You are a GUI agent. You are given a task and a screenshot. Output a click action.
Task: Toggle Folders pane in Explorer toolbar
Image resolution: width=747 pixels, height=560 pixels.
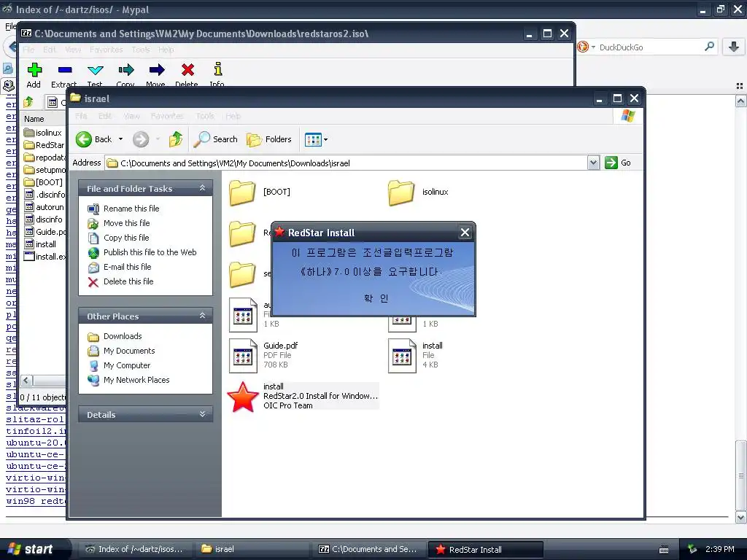point(269,139)
